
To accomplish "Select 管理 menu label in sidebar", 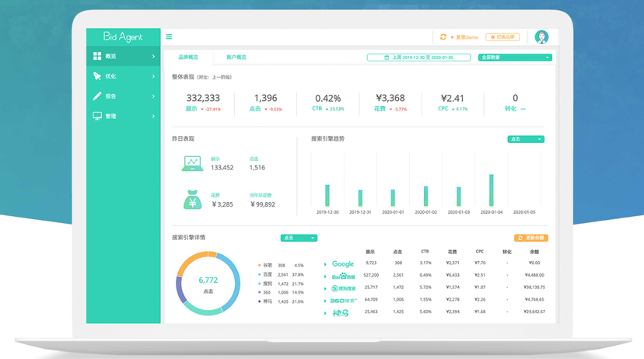I will point(111,117).
